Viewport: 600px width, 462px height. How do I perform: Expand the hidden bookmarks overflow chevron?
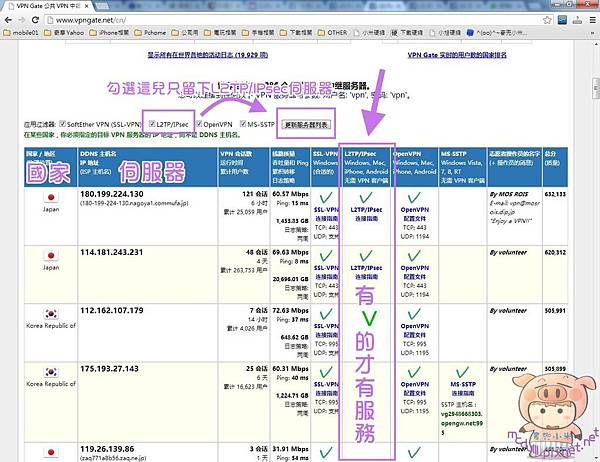tap(592, 33)
